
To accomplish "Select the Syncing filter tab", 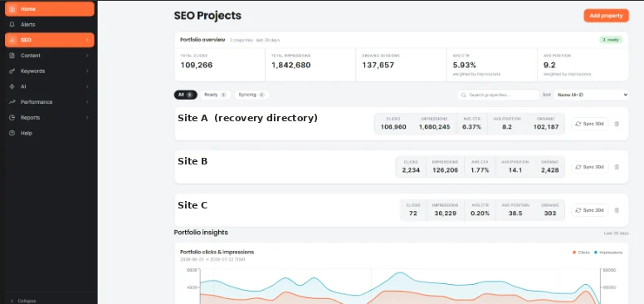I will (x=251, y=95).
